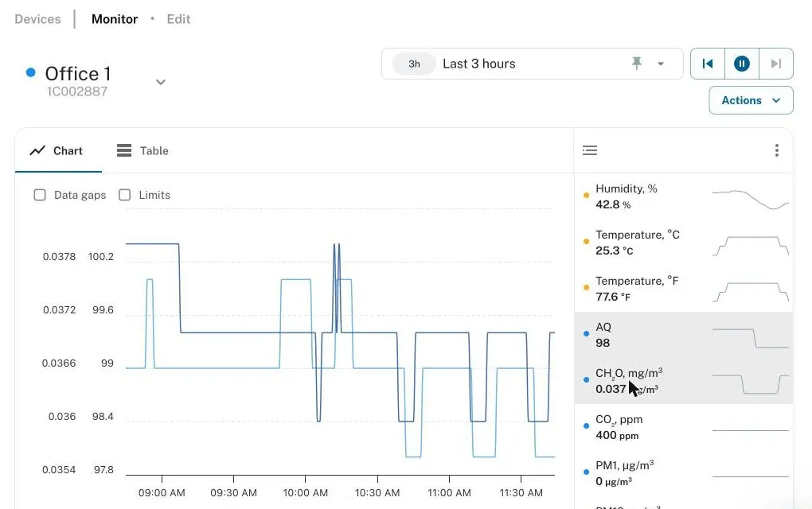This screenshot has width=812, height=509.
Task: Click the 77.6 °F temperature reading
Action: click(x=613, y=297)
